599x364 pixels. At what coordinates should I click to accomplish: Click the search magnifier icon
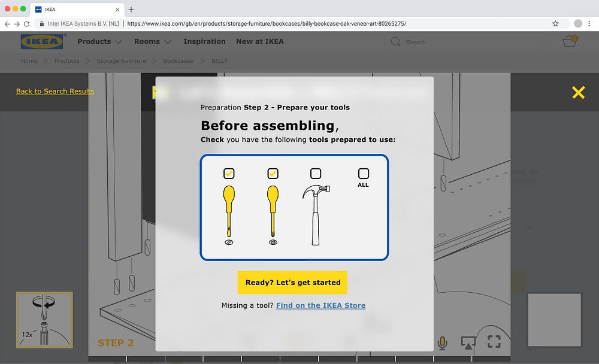tap(395, 42)
